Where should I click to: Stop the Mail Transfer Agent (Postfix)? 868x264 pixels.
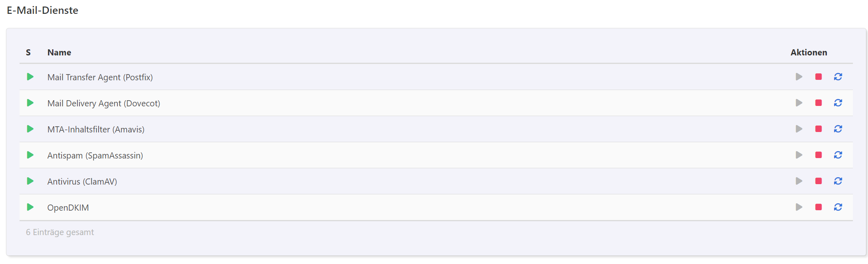pos(818,77)
